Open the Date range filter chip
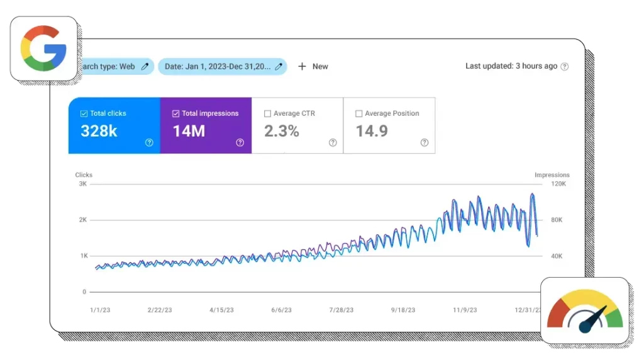The height and width of the screenshot is (364, 644). (x=217, y=66)
